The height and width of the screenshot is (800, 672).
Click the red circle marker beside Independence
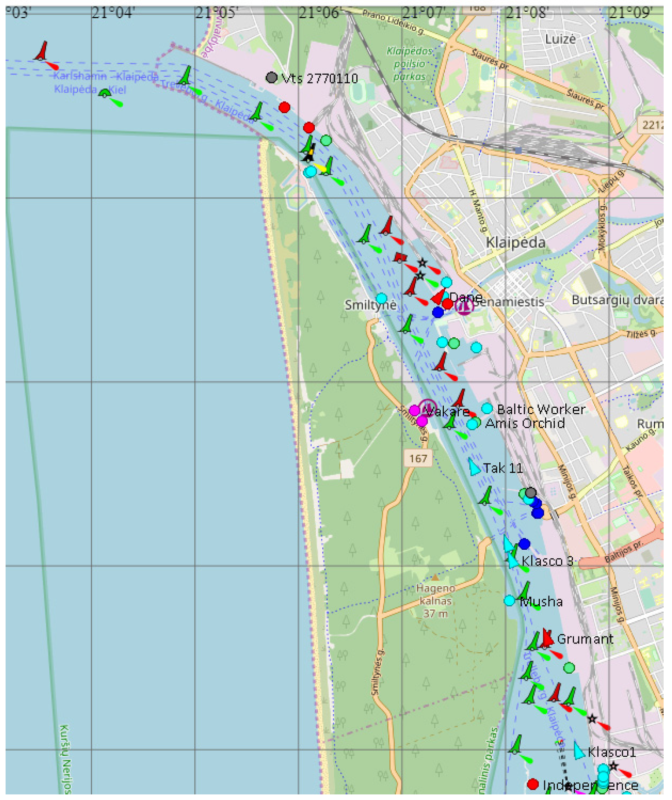533,784
